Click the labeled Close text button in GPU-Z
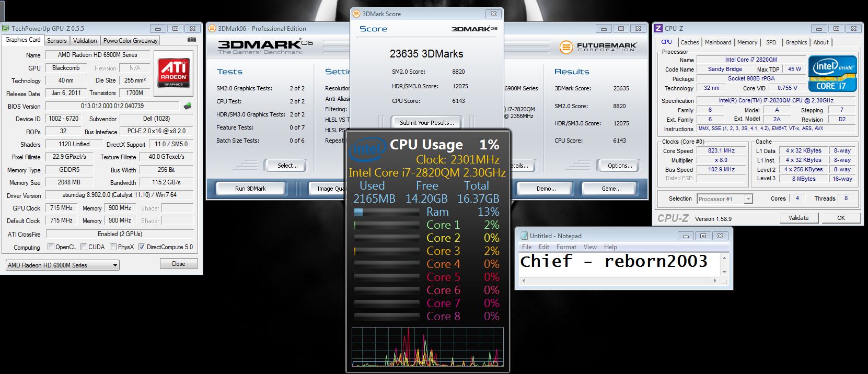 (x=178, y=264)
